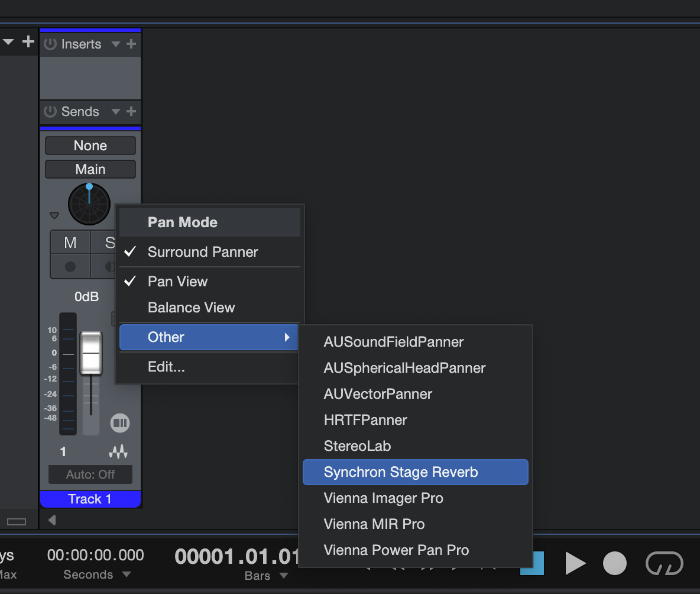Click the Track 1 volume fader handle

coord(91,353)
